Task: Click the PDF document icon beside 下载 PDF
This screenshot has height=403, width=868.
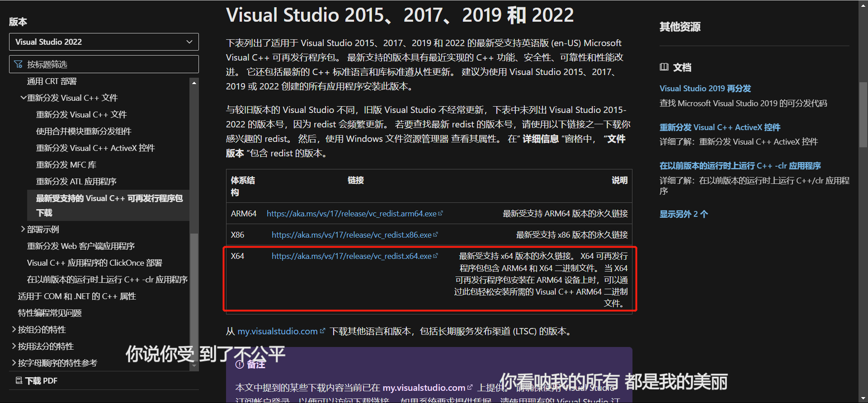Action: click(19, 380)
